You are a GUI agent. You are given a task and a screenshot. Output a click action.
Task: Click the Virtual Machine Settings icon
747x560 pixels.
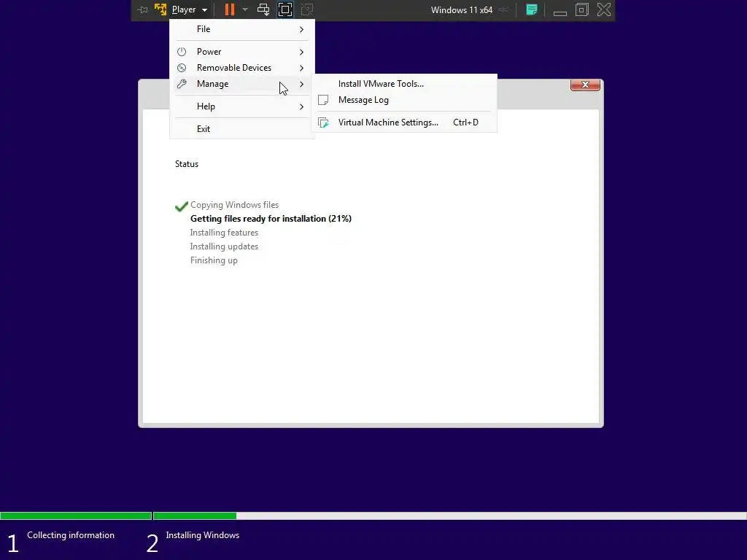coord(323,122)
